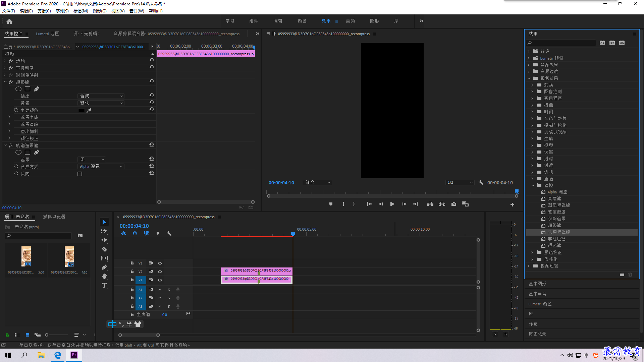
Task: Click timeline playhead marker
Action: pos(293,234)
